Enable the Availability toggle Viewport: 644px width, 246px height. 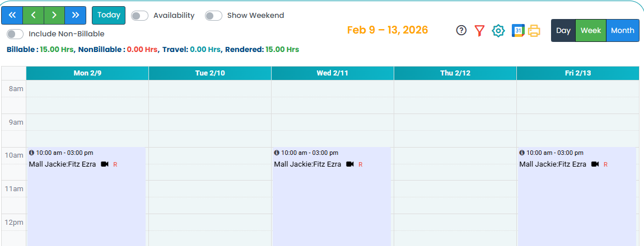coord(139,16)
